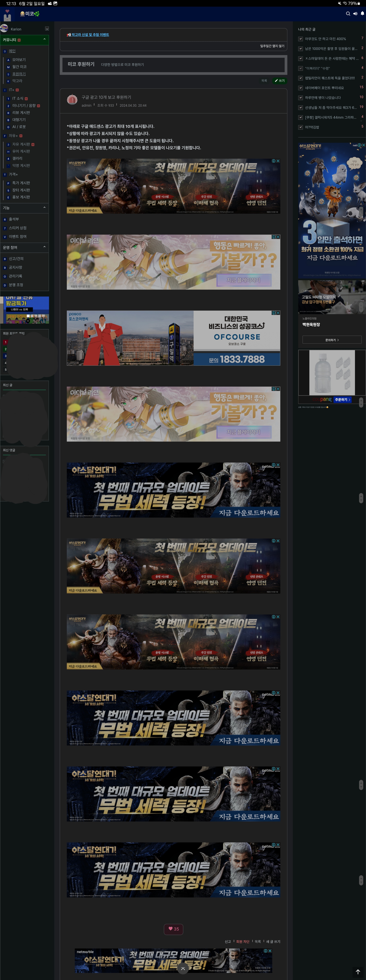
Task: Click 일주일간 열지 않기
Action: coord(272,46)
